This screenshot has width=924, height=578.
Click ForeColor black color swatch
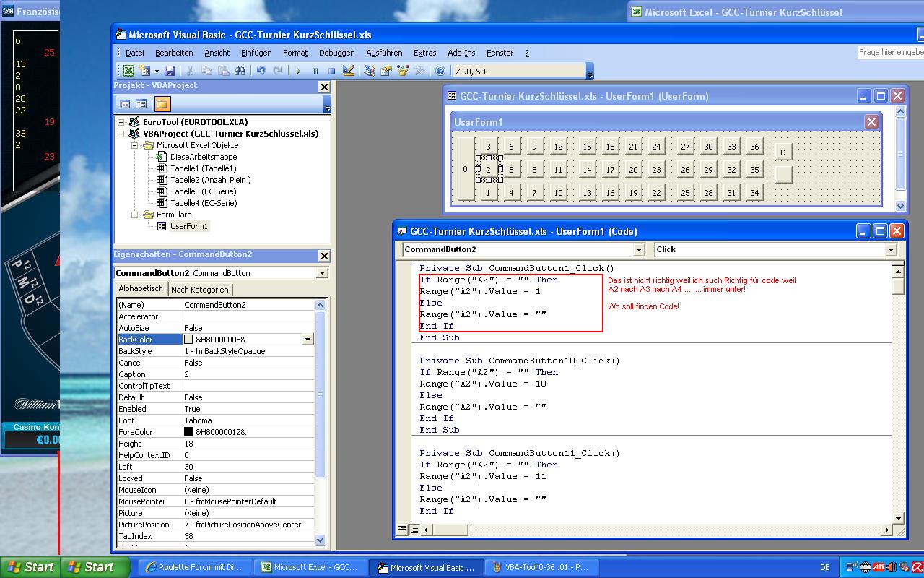(188, 432)
